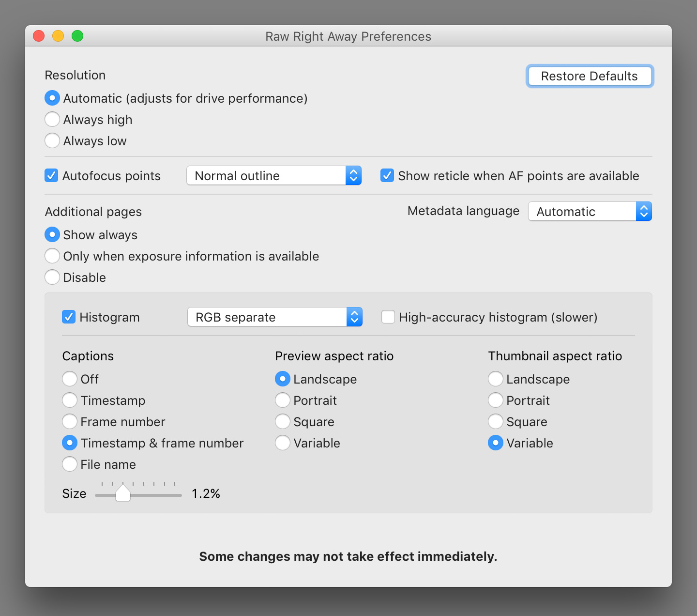Open the RGB separate histogram dropdown
Screen dimensions: 697x616
pos(275,317)
